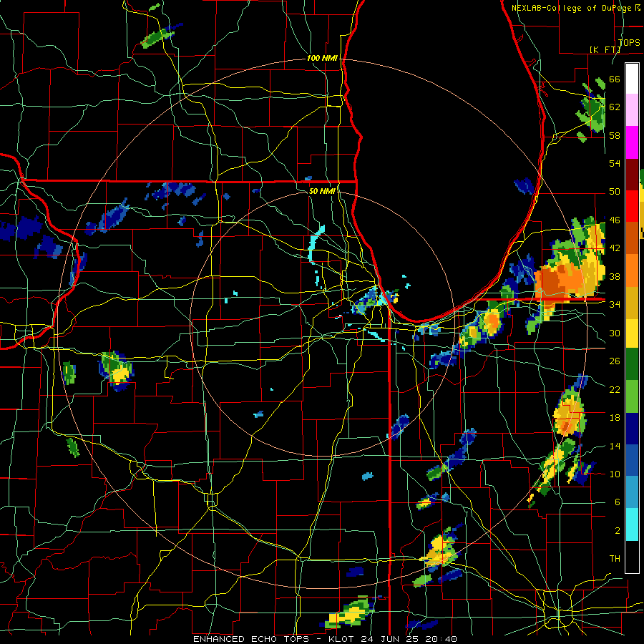This screenshot has height=644, width=644.
Task: Pick the orange legend swatch near 38
Action: (x=632, y=270)
